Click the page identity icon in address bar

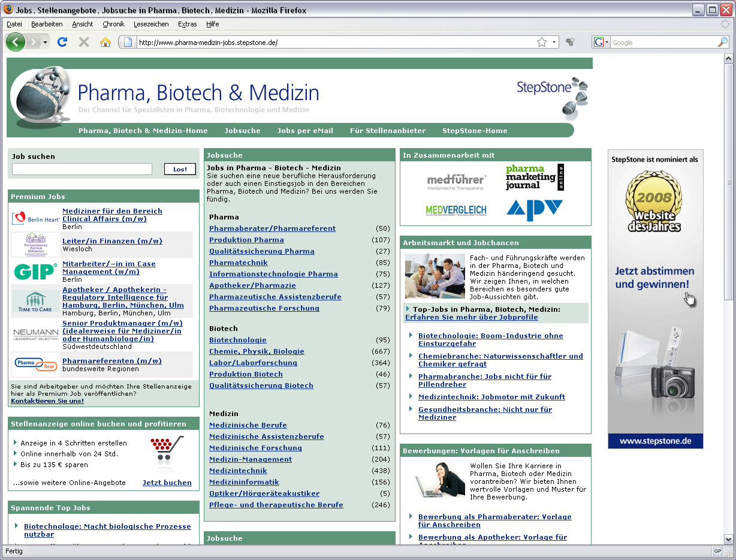(127, 43)
